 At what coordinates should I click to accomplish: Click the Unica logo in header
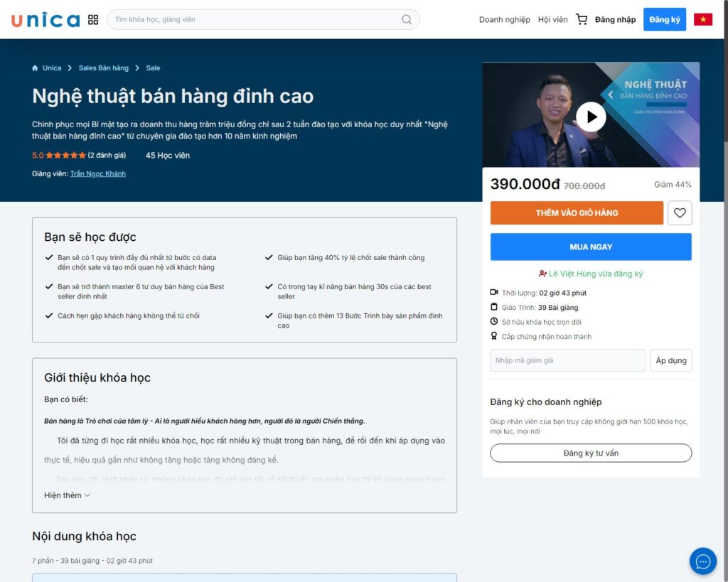tap(45, 20)
